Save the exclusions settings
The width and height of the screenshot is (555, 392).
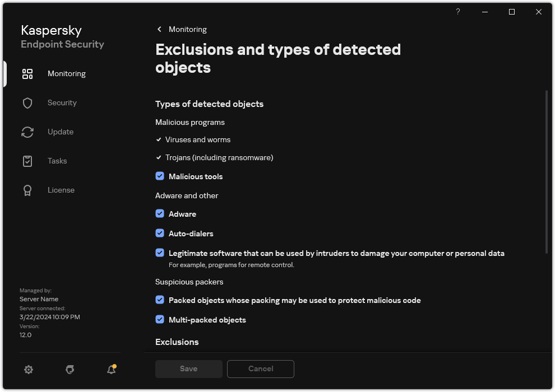click(188, 368)
